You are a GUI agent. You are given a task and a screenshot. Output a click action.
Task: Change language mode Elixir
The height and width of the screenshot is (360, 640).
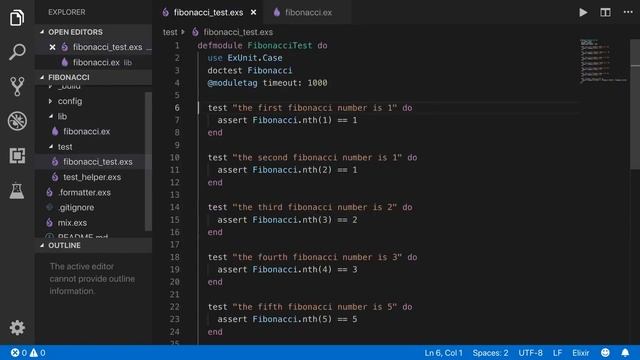[580, 353]
